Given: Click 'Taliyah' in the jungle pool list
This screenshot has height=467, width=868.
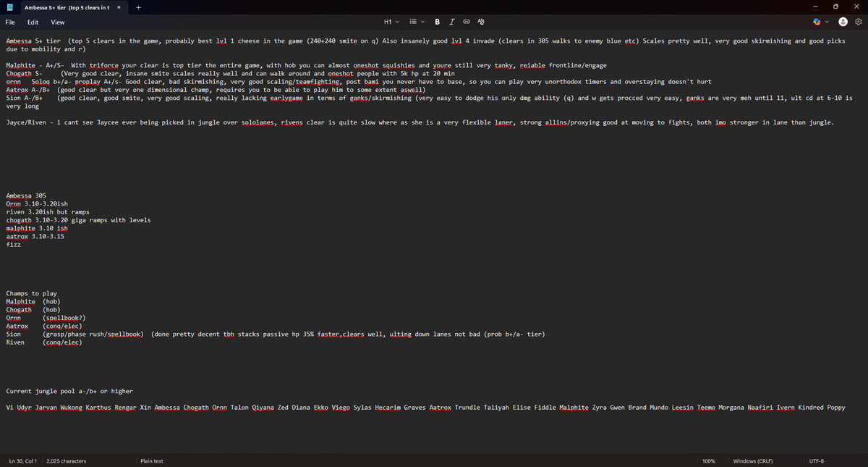Looking at the screenshot, I should 496,408.
